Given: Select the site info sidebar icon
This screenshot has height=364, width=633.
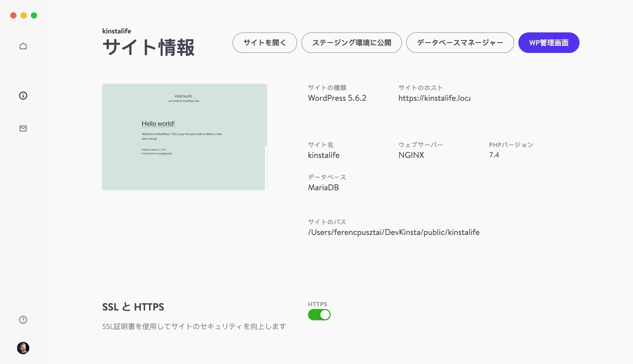Looking at the screenshot, I should [x=23, y=95].
